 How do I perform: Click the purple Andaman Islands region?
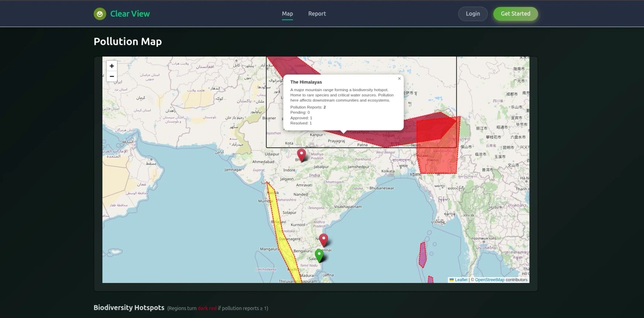tap(423, 255)
